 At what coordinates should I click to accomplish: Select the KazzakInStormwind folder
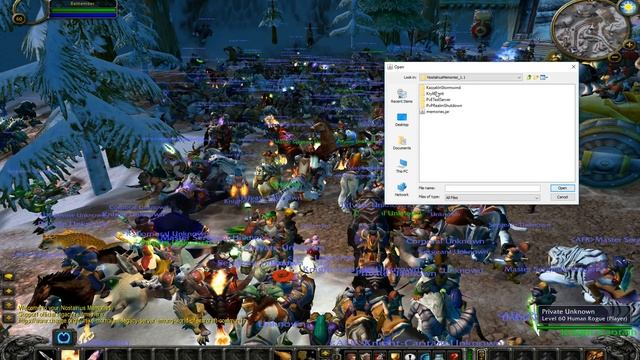(440, 87)
